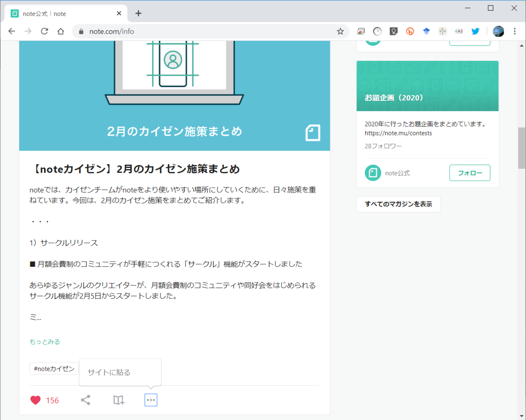Viewport: 526px width, 420px height.
Task: Open the lightbulb extension icon
Action: click(394, 31)
